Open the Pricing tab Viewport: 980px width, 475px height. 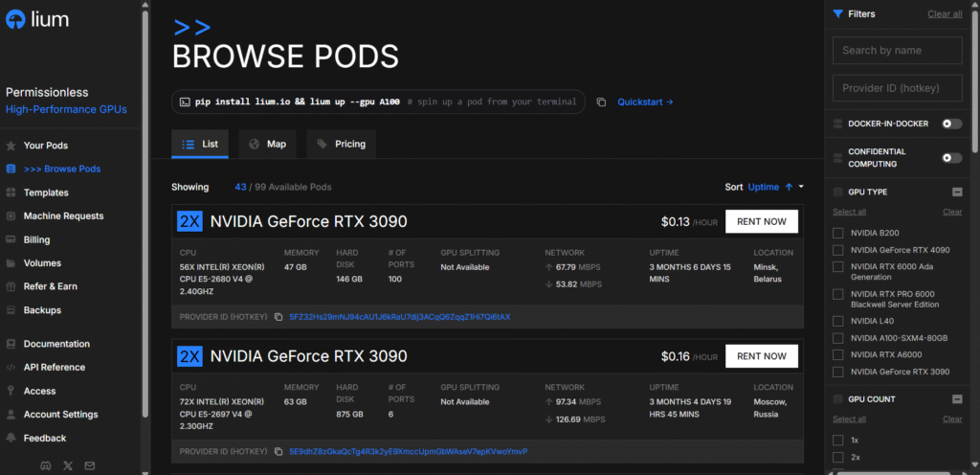[x=341, y=145]
